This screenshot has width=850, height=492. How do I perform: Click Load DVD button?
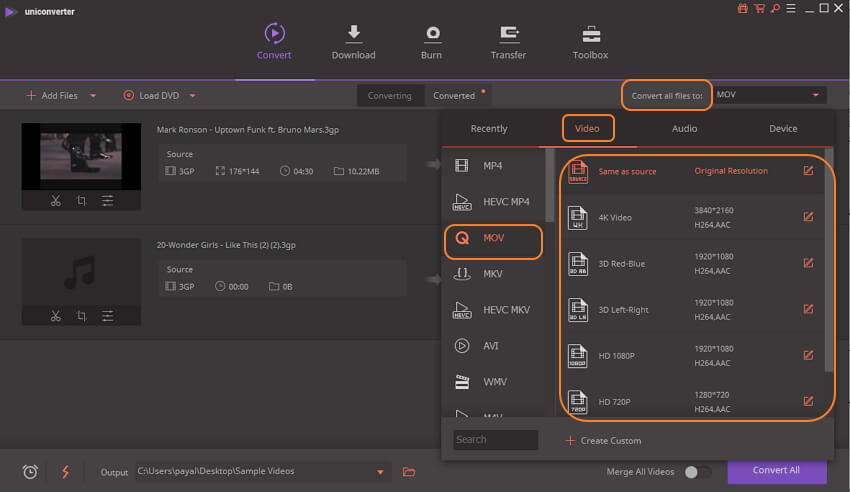pos(151,96)
